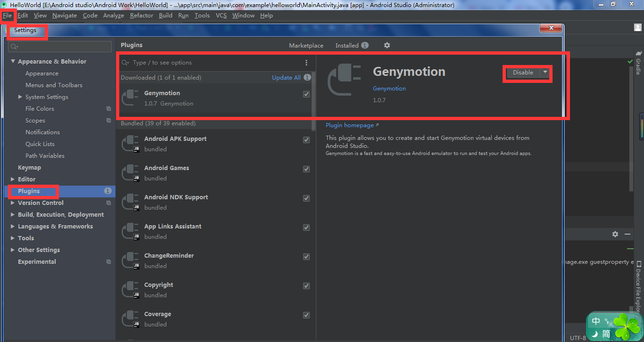The width and height of the screenshot is (644, 342).
Task: Click the large Genymotion logo in details pane
Action: [344, 81]
